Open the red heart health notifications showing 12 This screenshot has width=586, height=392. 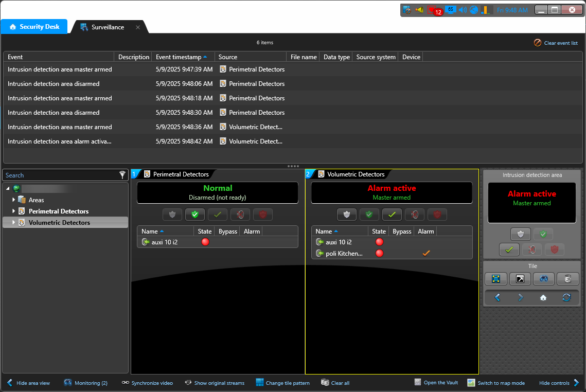tap(434, 10)
